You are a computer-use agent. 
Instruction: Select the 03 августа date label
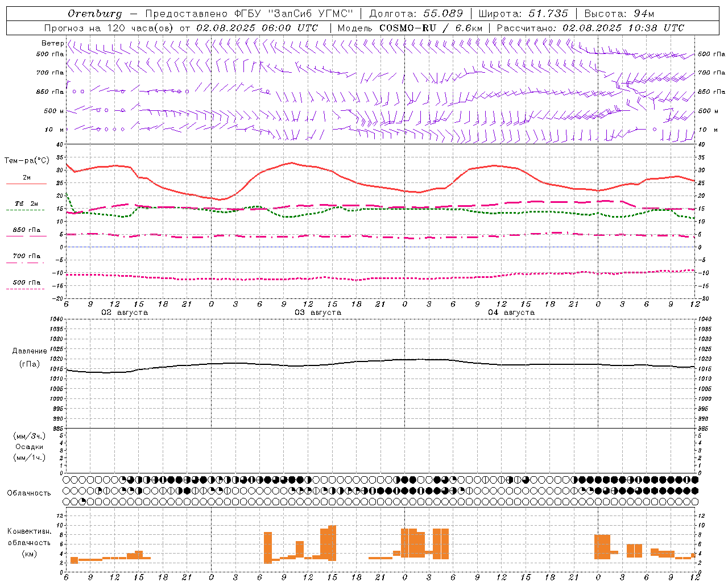(x=318, y=313)
